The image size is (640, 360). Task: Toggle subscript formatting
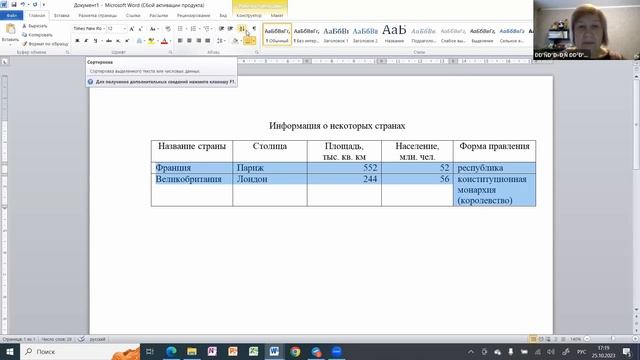tap(118, 40)
